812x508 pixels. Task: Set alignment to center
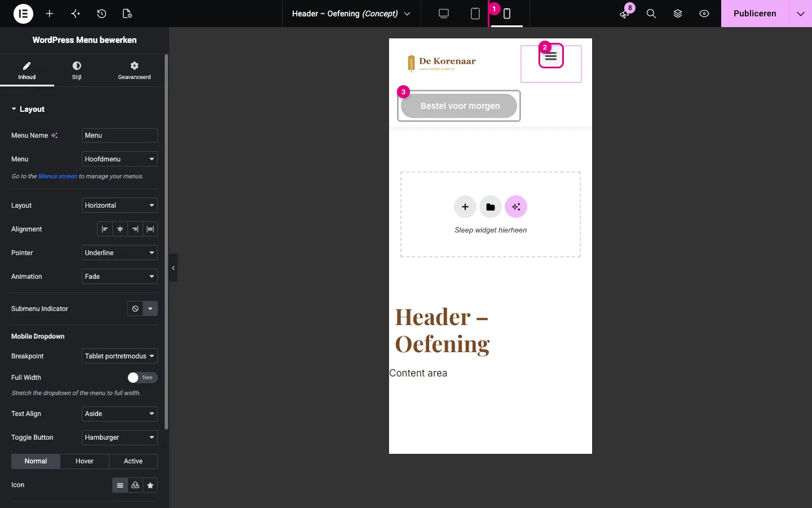[120, 229]
